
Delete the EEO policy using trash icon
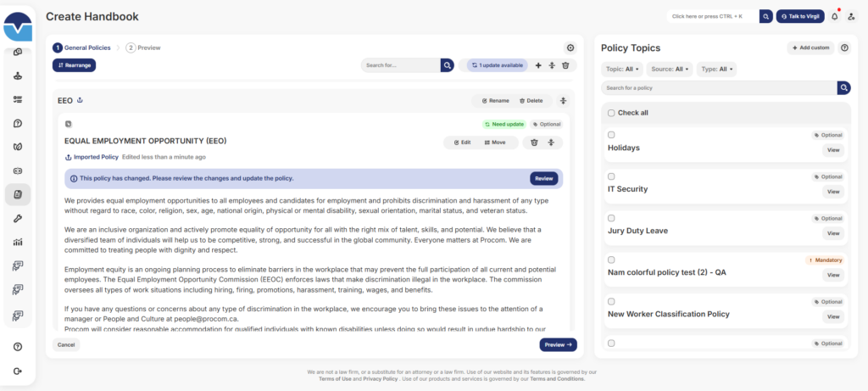tap(534, 142)
